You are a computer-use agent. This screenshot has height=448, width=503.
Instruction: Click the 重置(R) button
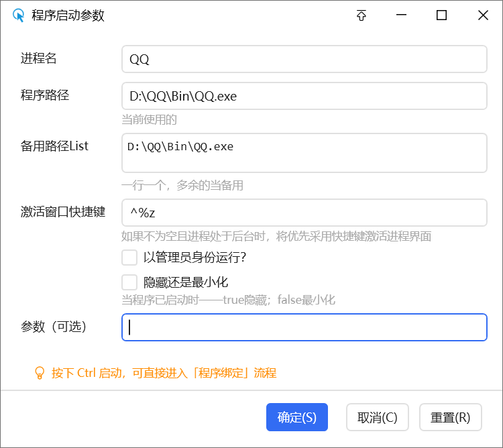pyautogui.click(x=451, y=417)
